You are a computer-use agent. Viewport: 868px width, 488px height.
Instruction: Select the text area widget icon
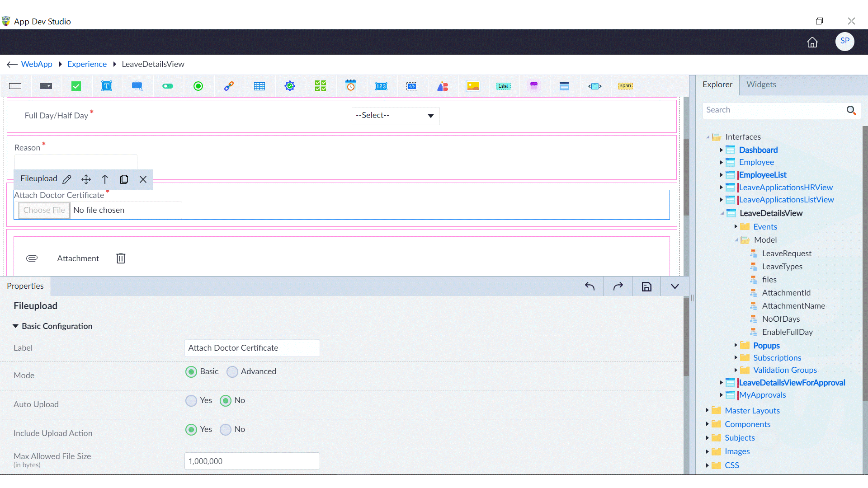point(107,86)
